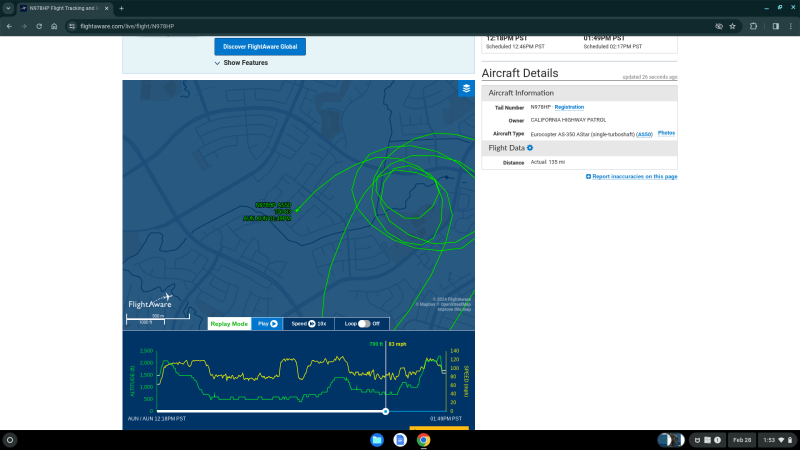Click the ChromeOS launcher circle button
The height and width of the screenshot is (450, 800).
10,440
